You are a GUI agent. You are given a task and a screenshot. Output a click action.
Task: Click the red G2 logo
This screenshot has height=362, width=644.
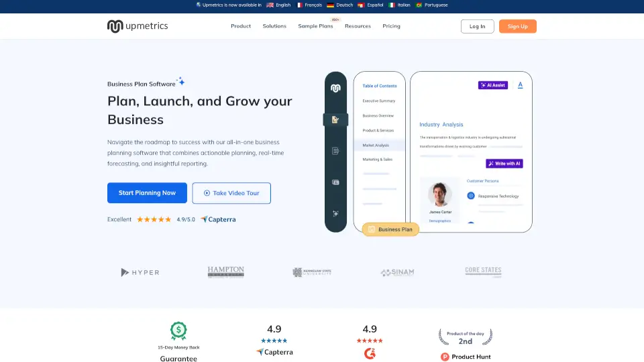pyautogui.click(x=370, y=352)
